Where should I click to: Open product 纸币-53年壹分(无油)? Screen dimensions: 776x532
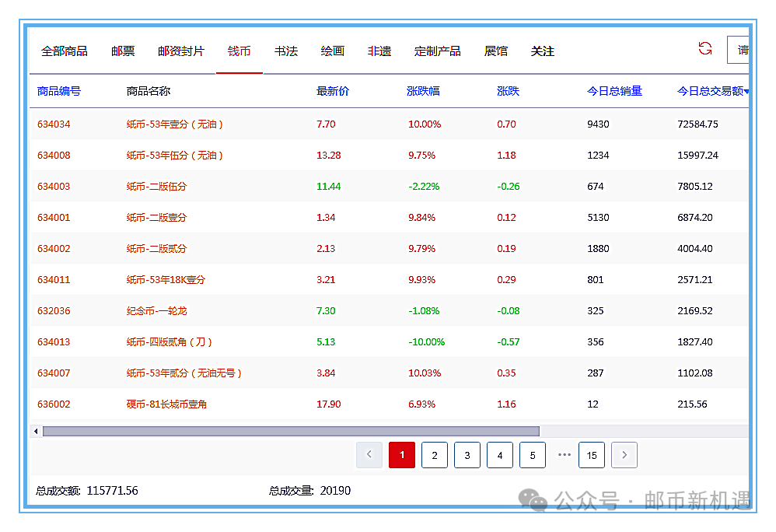pyautogui.click(x=175, y=124)
